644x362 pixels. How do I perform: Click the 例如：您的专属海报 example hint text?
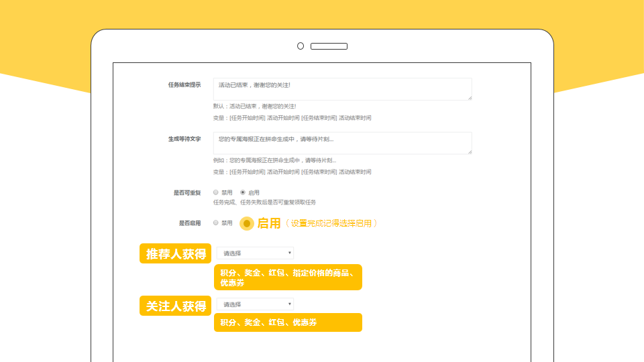[274, 160]
